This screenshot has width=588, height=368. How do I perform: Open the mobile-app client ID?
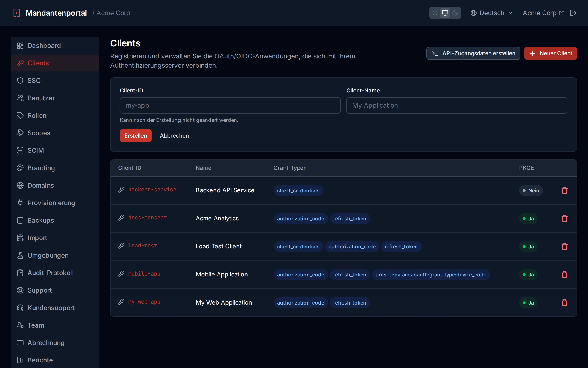click(x=144, y=274)
